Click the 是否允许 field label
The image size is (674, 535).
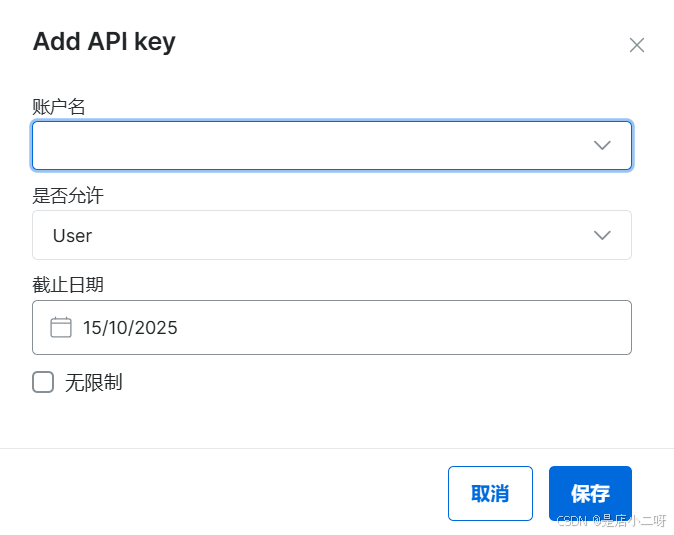point(68,196)
